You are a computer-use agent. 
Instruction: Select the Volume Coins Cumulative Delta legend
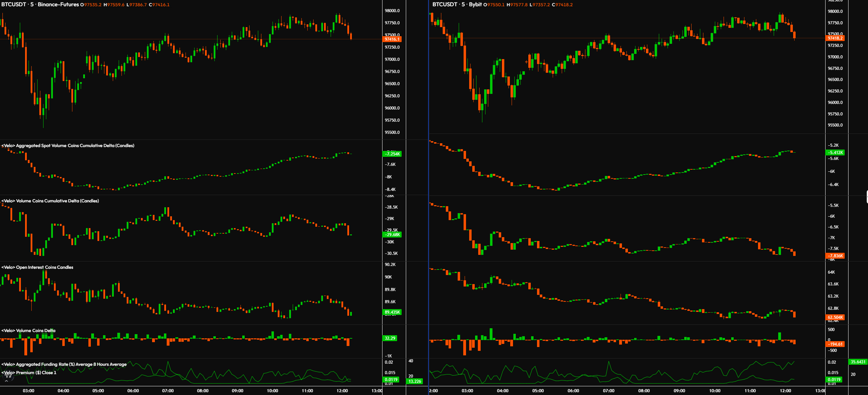tap(50, 201)
